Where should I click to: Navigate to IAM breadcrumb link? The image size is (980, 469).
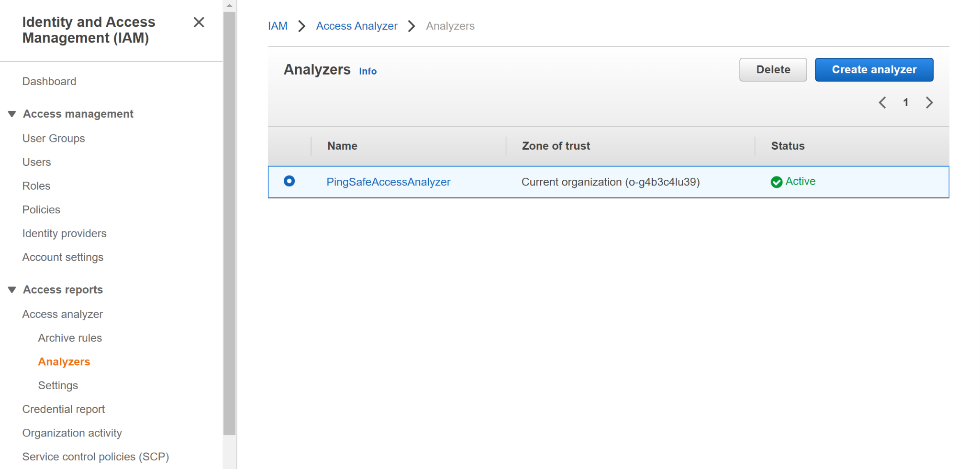coord(278,26)
